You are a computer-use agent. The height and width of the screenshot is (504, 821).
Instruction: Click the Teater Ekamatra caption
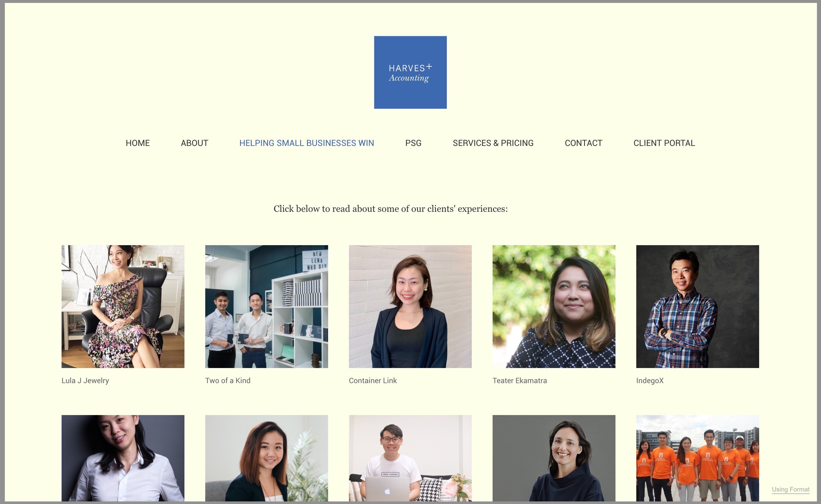click(x=520, y=381)
